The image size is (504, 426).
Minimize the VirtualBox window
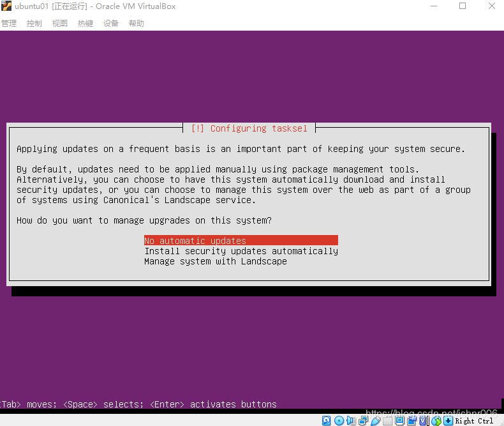(434, 6)
